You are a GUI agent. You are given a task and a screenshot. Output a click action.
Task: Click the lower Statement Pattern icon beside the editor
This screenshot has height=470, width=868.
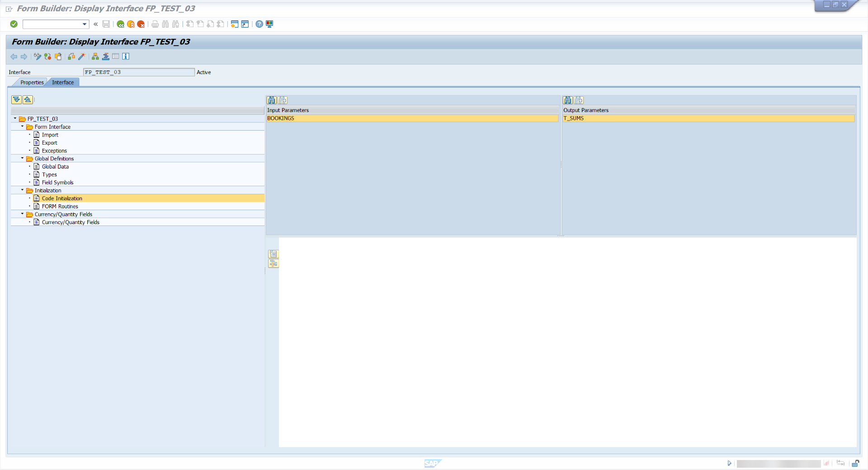274,263
